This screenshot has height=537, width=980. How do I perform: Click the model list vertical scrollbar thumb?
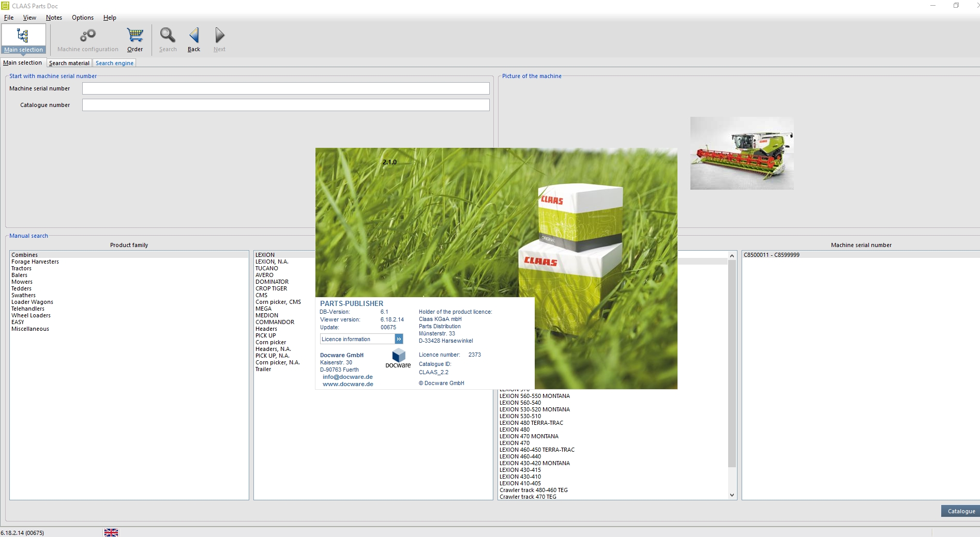[x=732, y=363]
